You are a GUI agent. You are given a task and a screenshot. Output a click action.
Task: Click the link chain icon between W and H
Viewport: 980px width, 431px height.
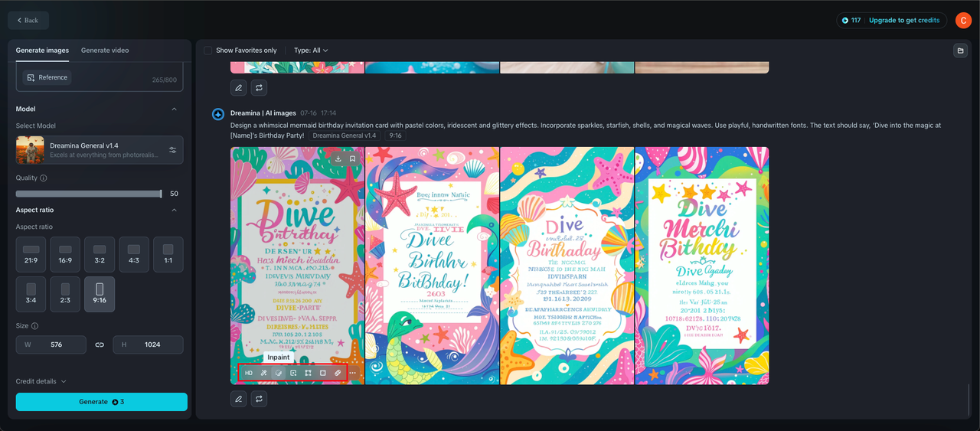coord(100,344)
